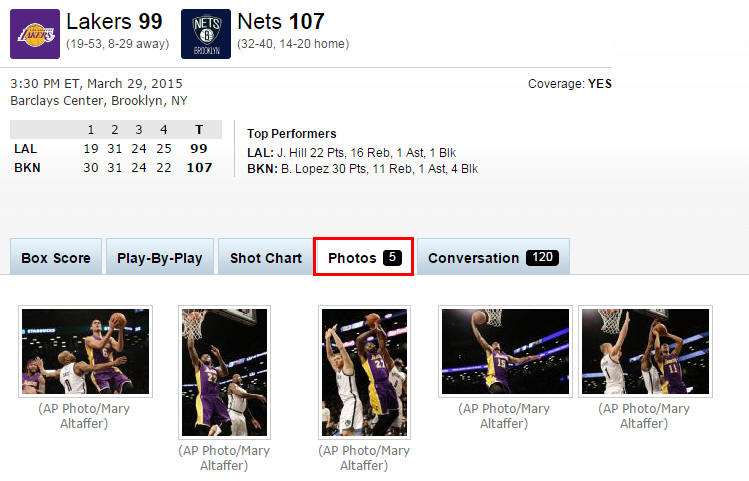Click the Lakers team logo
The width and height of the screenshot is (749, 481).
(35, 34)
